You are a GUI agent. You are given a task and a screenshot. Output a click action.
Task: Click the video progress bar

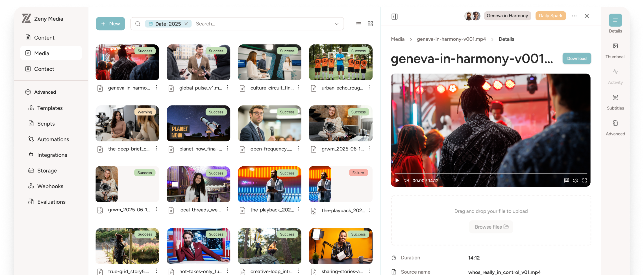(x=491, y=173)
